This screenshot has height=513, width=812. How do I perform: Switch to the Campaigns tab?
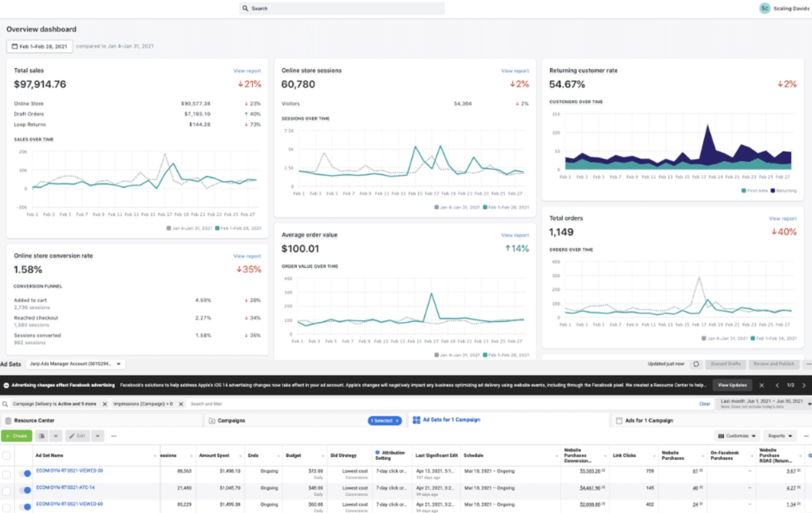[231, 420]
